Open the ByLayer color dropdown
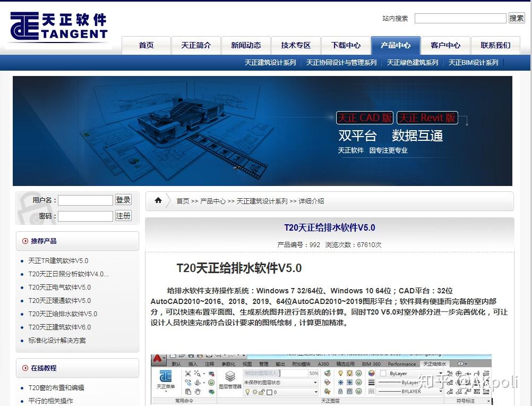 click(x=410, y=374)
